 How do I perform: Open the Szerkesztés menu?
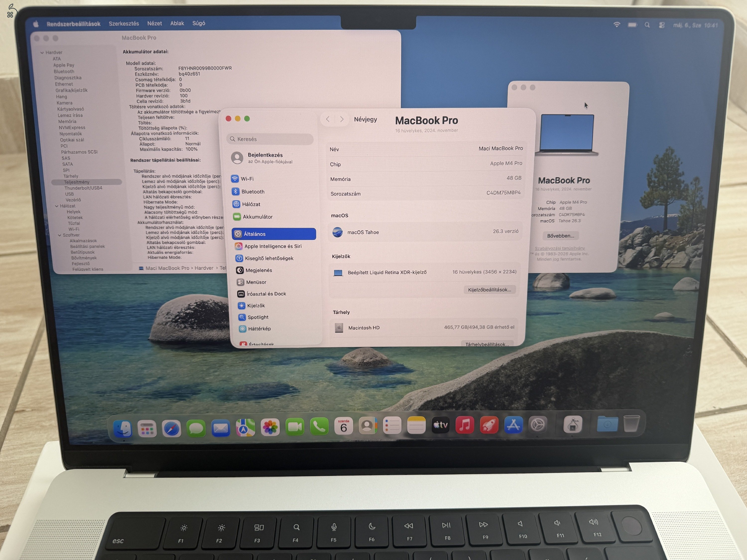click(x=124, y=24)
